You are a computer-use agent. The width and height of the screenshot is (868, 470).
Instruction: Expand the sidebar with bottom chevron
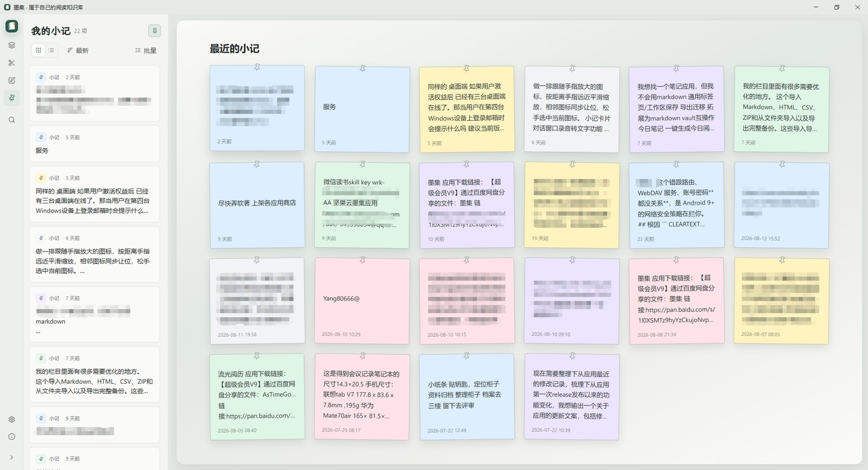[11, 458]
